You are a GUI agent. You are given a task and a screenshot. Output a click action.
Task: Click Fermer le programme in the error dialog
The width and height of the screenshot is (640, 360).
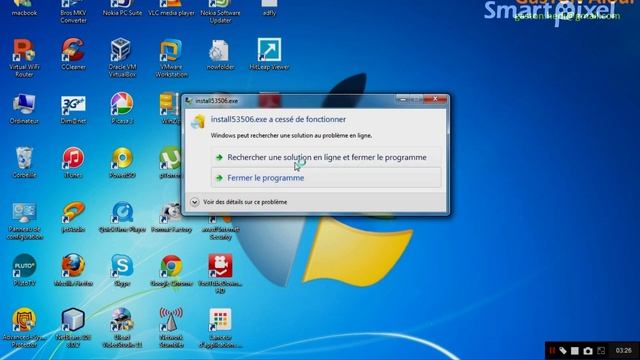(326, 178)
